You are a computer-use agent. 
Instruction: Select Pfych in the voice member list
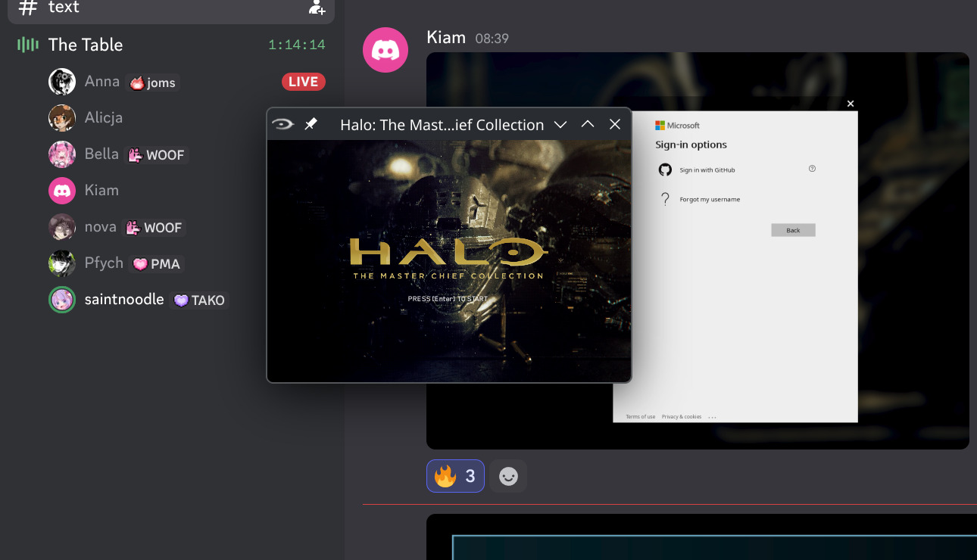(104, 263)
